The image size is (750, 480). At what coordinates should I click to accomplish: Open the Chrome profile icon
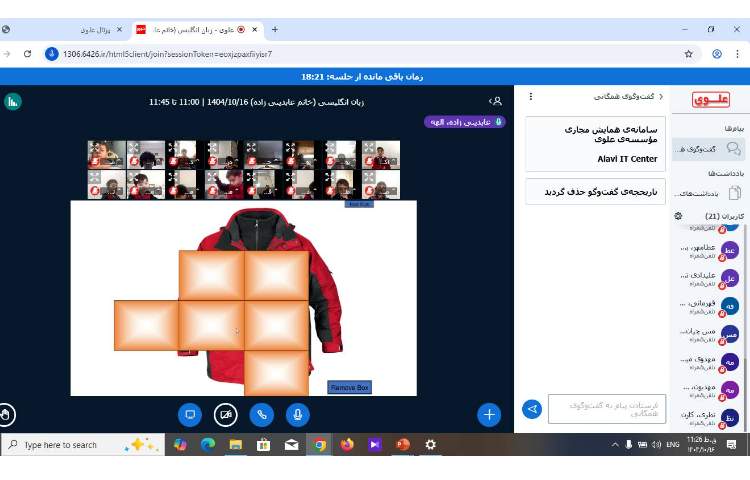(717, 54)
